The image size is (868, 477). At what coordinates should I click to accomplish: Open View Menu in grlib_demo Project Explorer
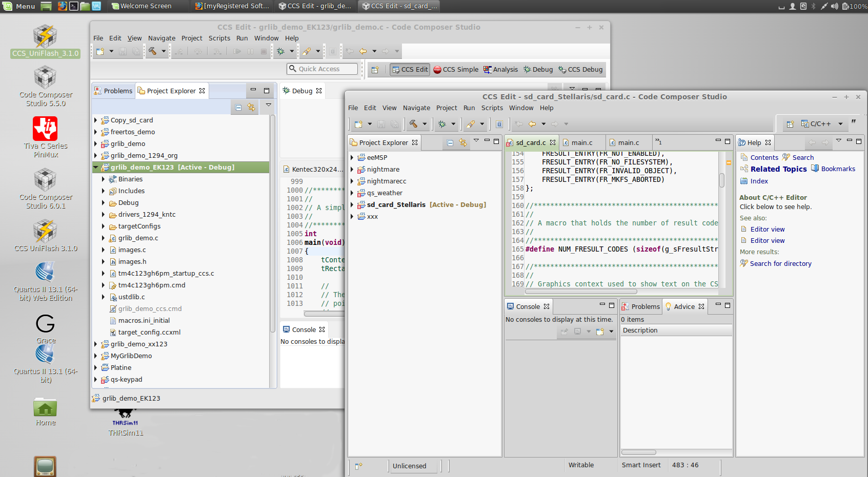[x=268, y=105]
